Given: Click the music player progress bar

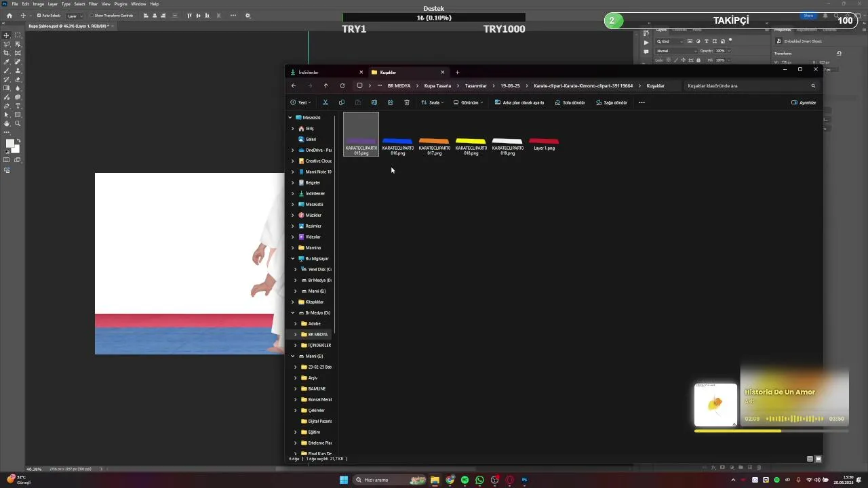Looking at the screenshot, I should (771, 431).
